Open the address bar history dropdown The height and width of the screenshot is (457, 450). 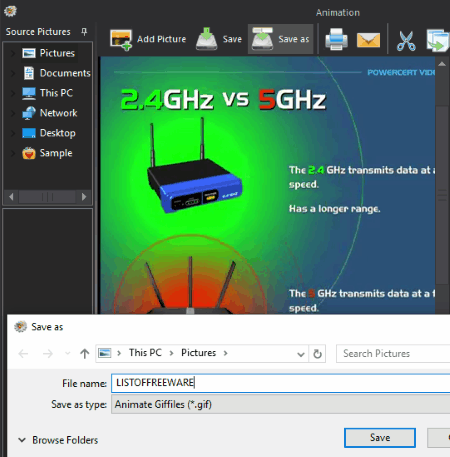[301, 354]
